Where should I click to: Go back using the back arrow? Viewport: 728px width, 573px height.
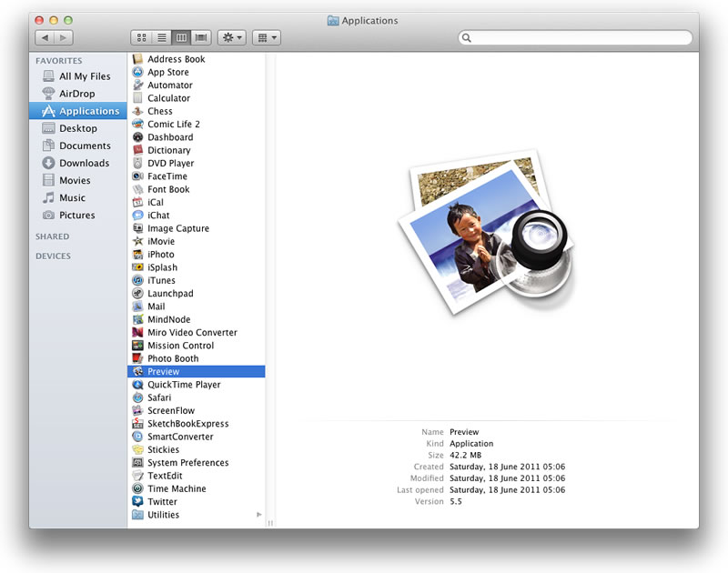tap(45, 37)
